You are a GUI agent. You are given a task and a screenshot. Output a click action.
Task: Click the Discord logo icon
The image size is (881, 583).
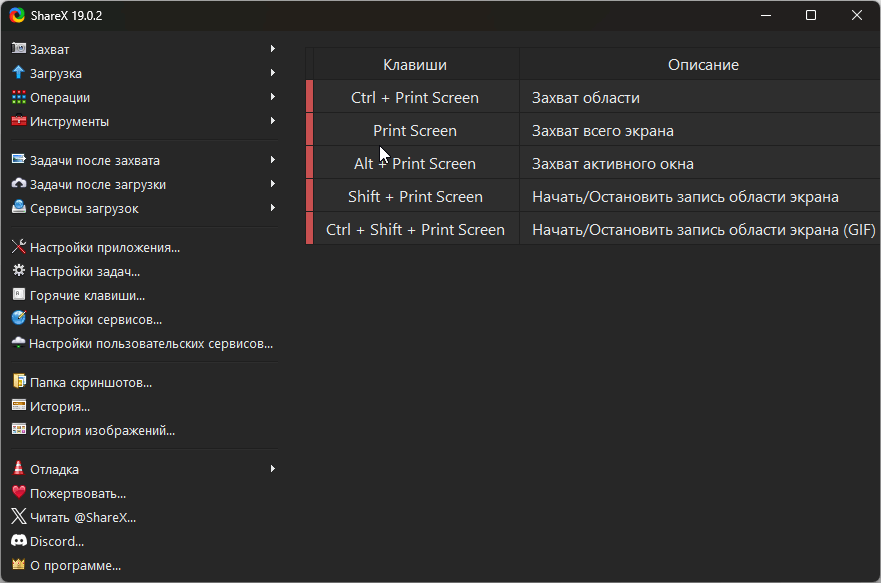click(18, 541)
